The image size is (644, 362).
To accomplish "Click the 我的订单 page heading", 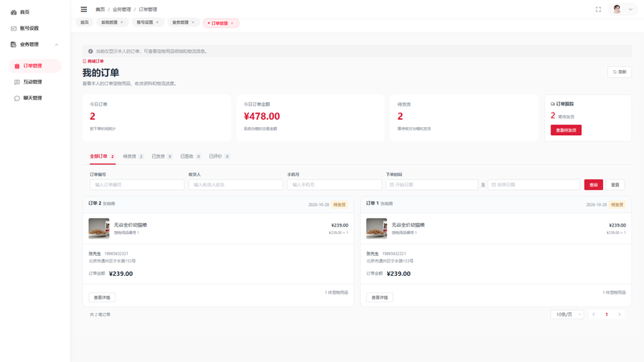I will point(101,72).
